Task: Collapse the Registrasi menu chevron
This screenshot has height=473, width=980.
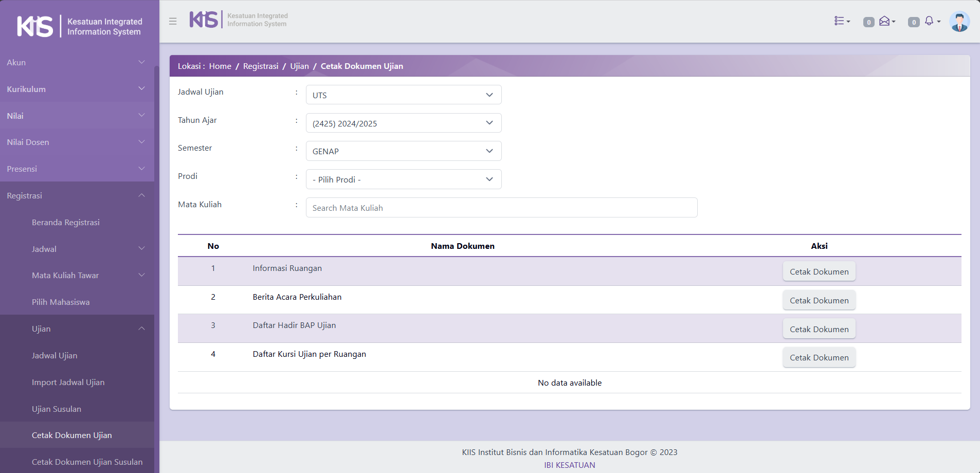Action: coord(141,195)
